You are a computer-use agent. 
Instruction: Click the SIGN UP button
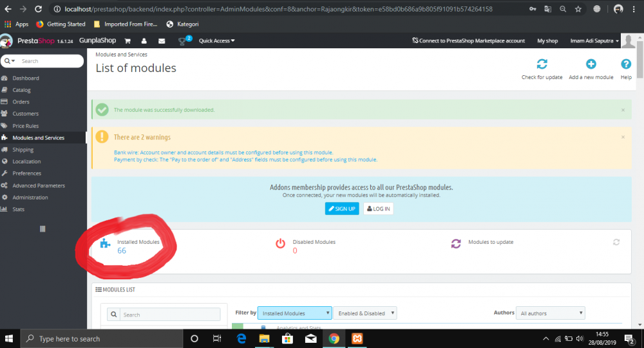click(342, 208)
